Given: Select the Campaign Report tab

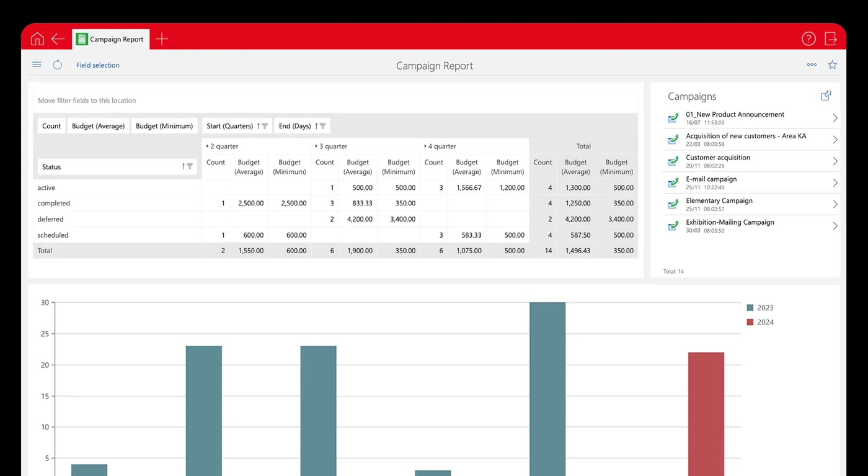Looking at the screenshot, I should point(110,39).
